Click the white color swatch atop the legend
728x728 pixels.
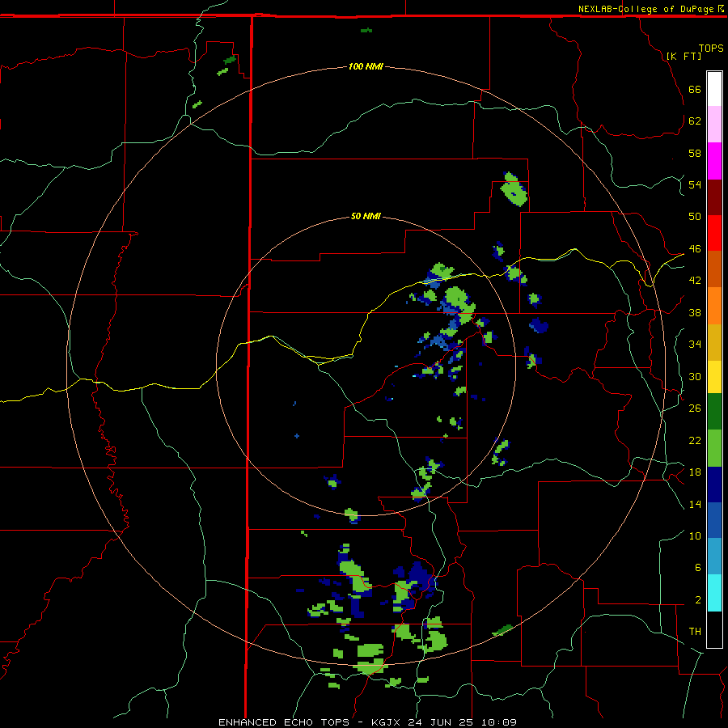[714, 89]
